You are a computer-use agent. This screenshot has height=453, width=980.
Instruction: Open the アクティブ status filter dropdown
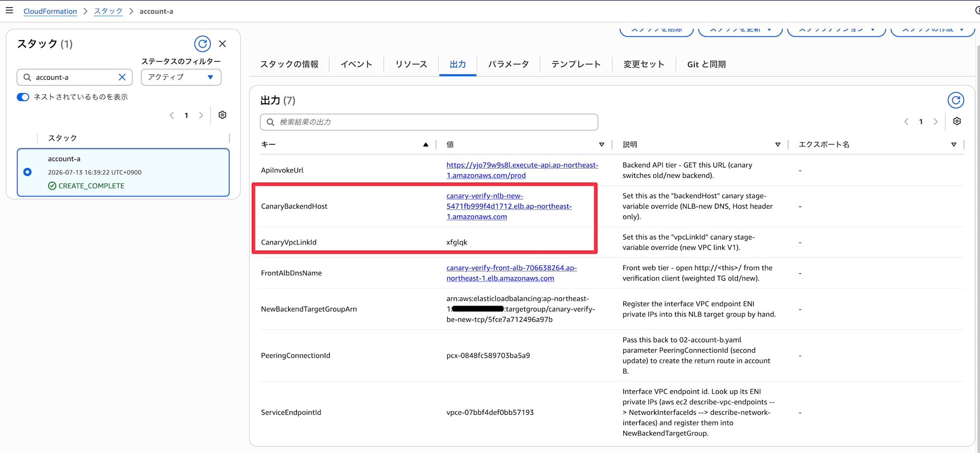[x=181, y=77]
